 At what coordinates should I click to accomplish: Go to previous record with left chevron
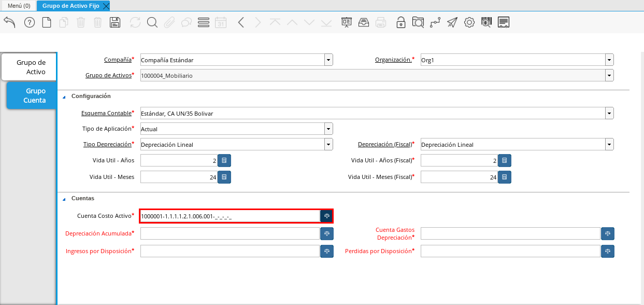(x=241, y=22)
